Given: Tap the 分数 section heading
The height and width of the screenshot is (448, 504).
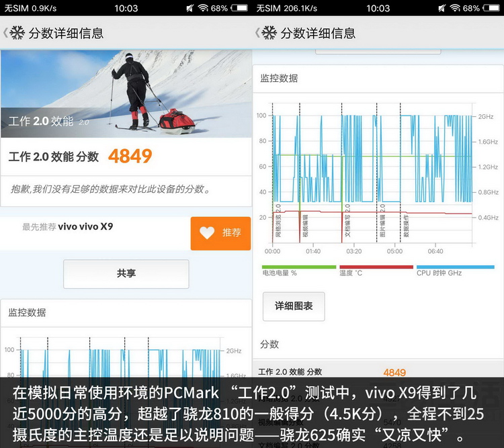Looking at the screenshot, I should tap(269, 344).
